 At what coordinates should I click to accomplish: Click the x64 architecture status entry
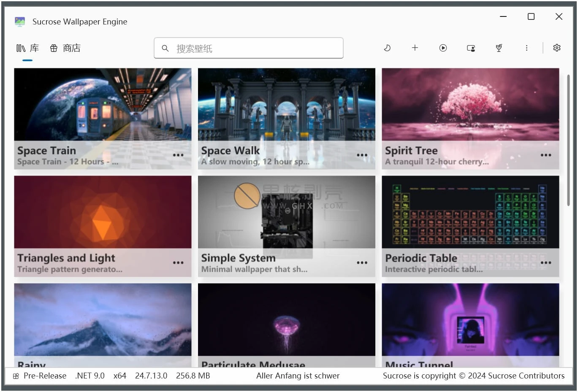[x=120, y=376]
